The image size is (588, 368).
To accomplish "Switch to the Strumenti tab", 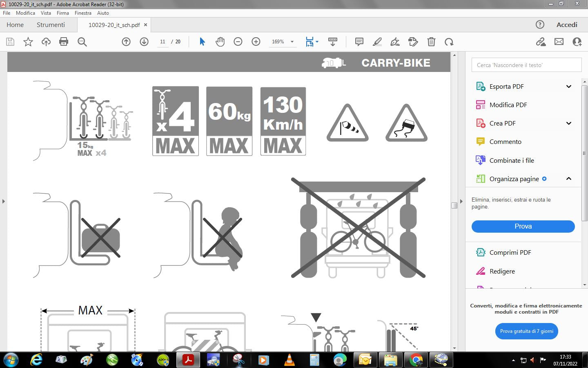I will (x=51, y=25).
